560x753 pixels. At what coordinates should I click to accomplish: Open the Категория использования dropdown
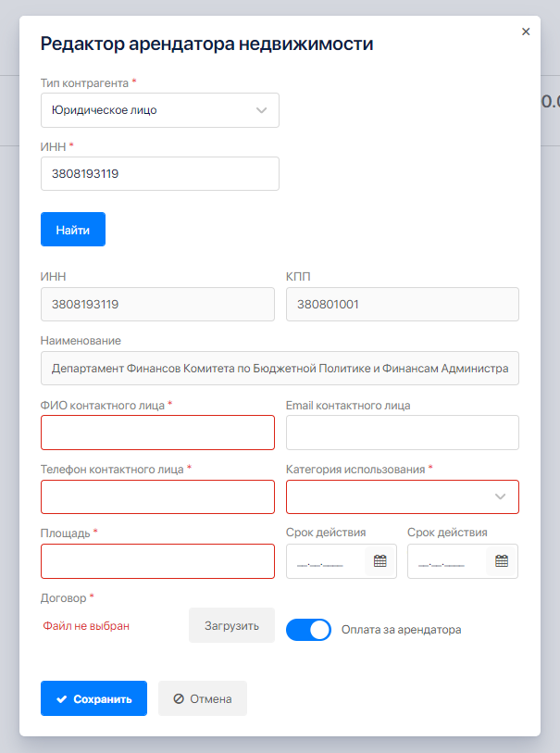click(x=403, y=496)
